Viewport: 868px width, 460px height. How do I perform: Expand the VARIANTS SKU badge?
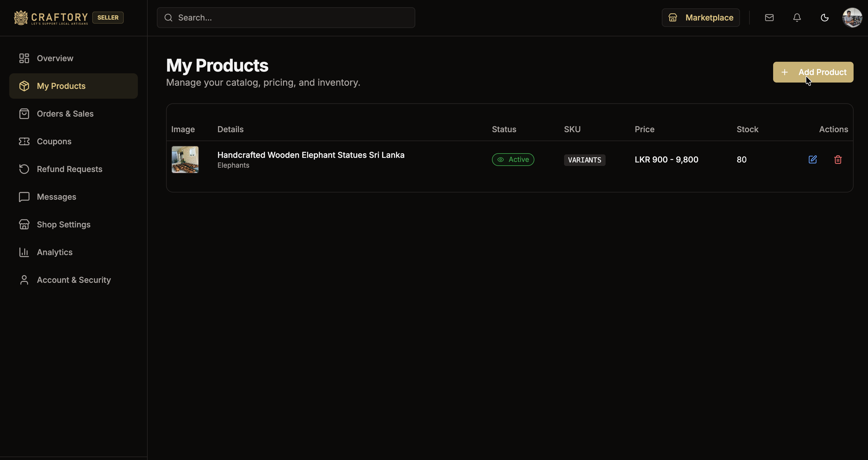[585, 160]
